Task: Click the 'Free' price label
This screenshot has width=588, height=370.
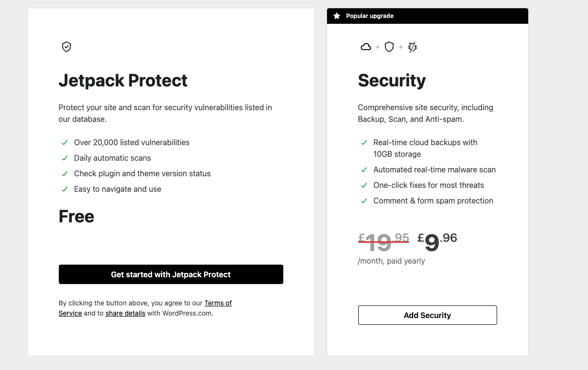Action: 76,216
